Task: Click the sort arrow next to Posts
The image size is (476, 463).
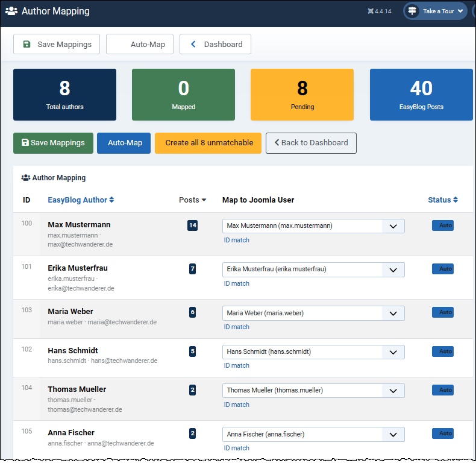Action: click(x=204, y=200)
